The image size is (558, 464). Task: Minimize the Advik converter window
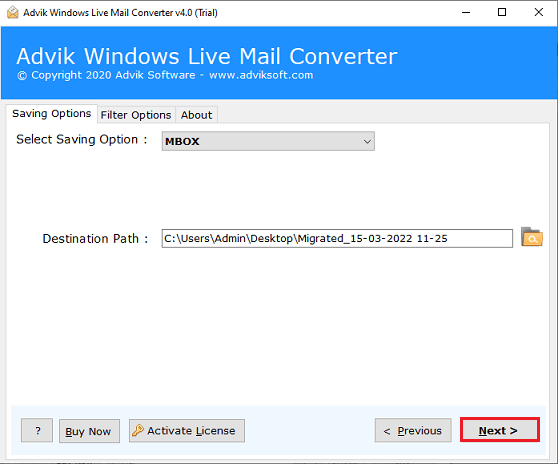coord(466,12)
